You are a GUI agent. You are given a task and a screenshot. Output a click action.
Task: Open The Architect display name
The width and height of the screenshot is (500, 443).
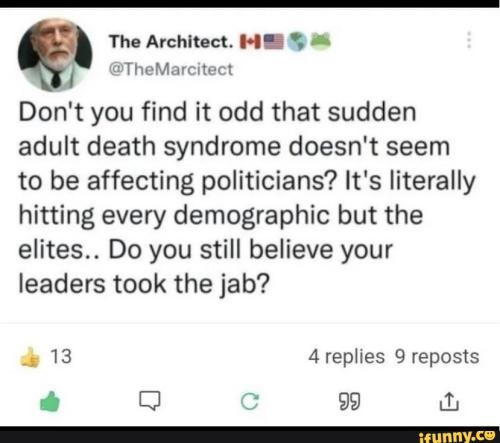click(x=171, y=42)
